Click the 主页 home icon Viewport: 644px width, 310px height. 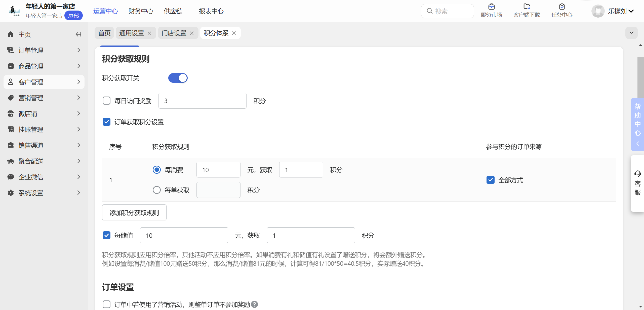(11, 34)
